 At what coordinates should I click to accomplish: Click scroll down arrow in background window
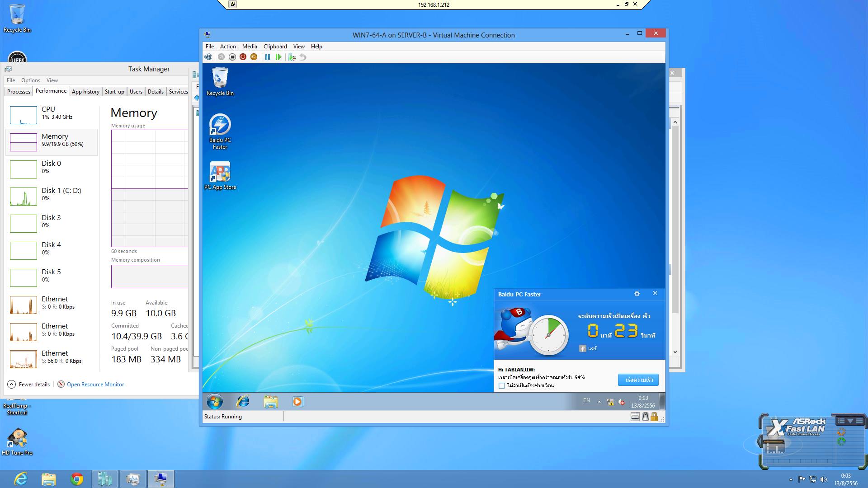coord(675,352)
